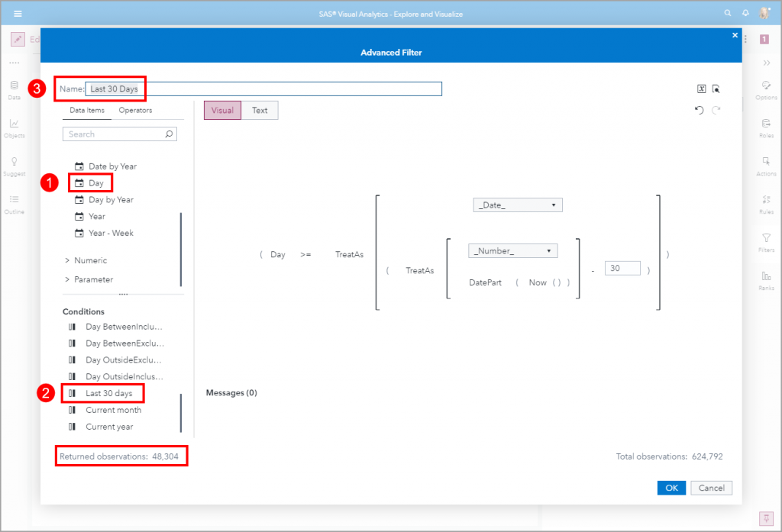This screenshot has width=782, height=532.
Task: Switch to the Text filter view
Action: [x=260, y=110]
